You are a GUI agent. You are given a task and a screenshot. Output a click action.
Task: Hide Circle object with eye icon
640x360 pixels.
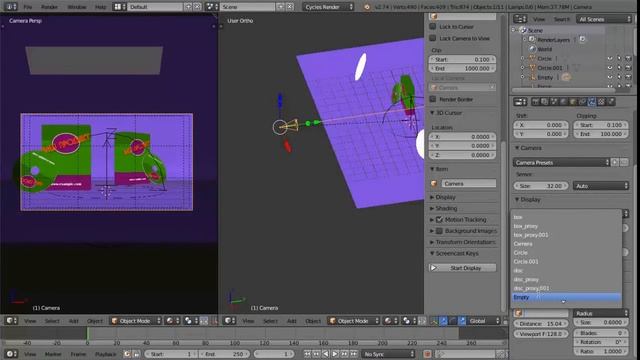[610, 58]
